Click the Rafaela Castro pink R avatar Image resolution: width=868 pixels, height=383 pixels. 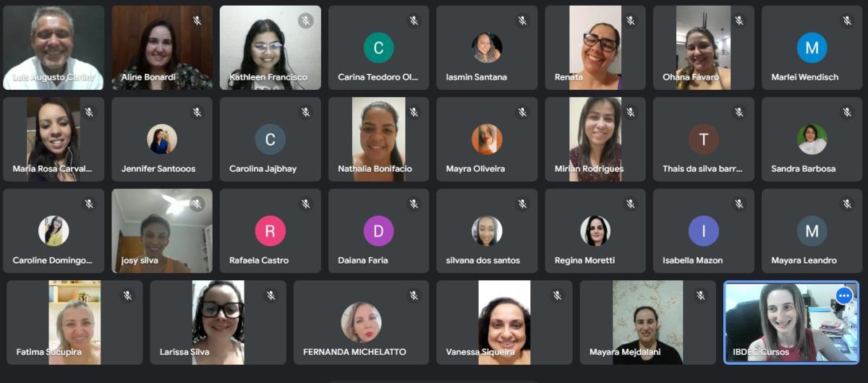(x=270, y=231)
